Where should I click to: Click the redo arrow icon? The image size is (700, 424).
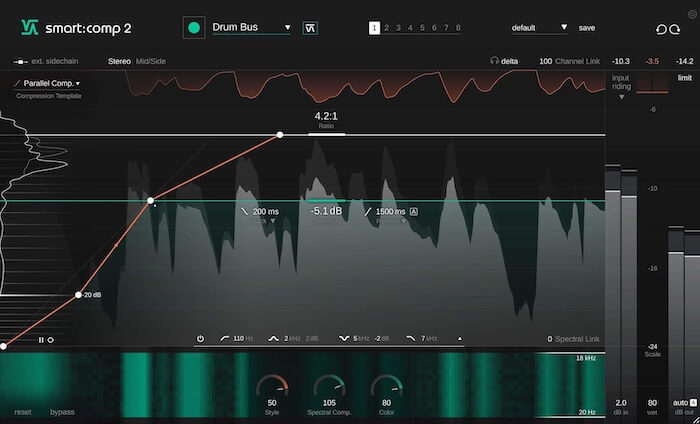point(675,29)
